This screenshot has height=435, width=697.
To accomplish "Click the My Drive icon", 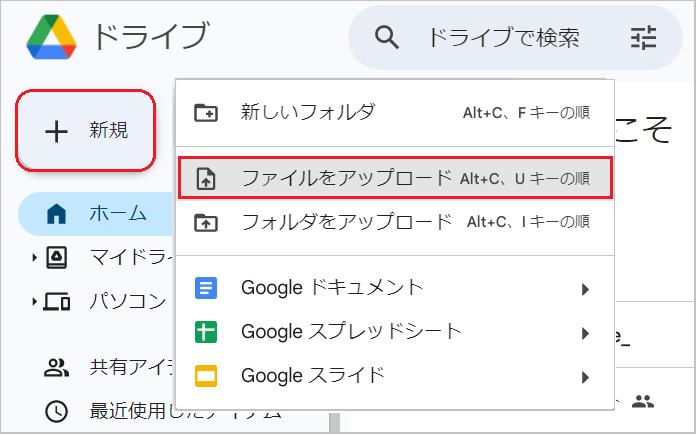I will click(x=56, y=257).
